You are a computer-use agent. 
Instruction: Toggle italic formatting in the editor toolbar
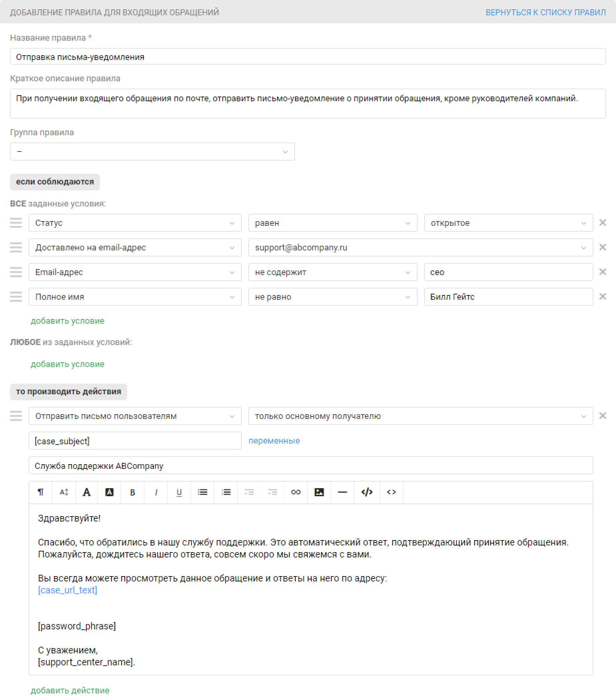click(x=156, y=493)
